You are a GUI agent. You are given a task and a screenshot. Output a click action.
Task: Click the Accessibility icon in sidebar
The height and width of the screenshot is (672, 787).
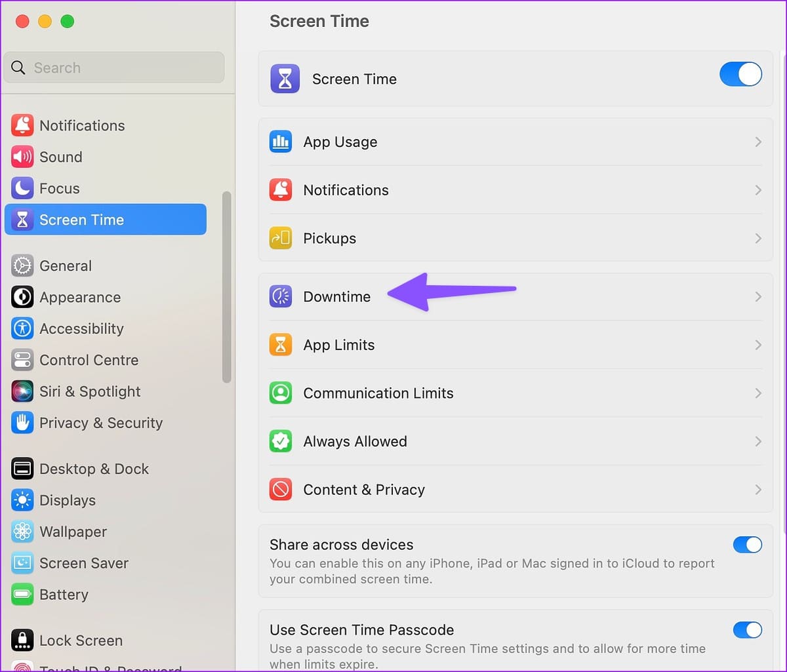(x=22, y=328)
